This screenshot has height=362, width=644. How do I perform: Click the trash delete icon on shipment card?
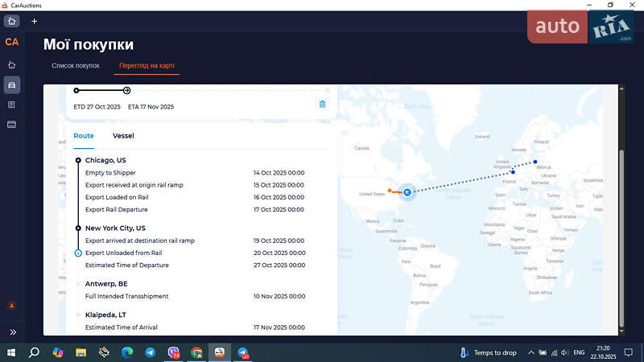(x=322, y=105)
